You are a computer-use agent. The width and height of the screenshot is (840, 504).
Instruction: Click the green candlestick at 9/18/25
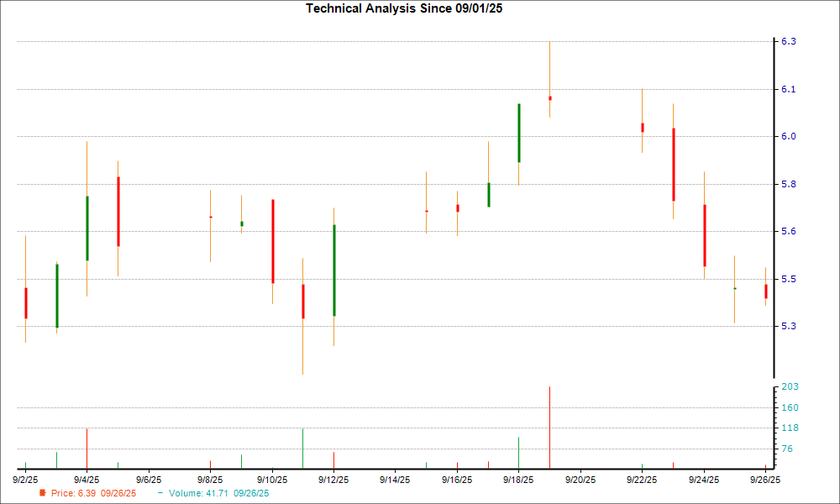coord(518,133)
